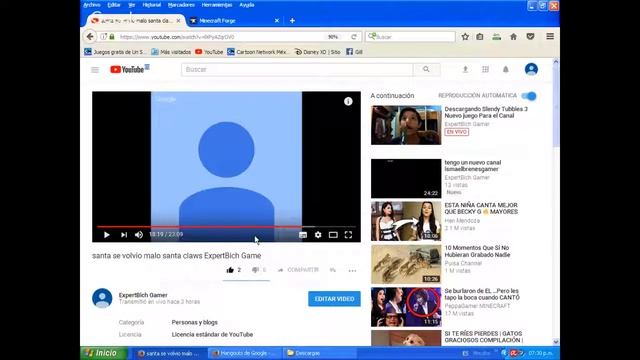
Task: Open the YouTube account avatar menu
Action: click(x=531, y=69)
